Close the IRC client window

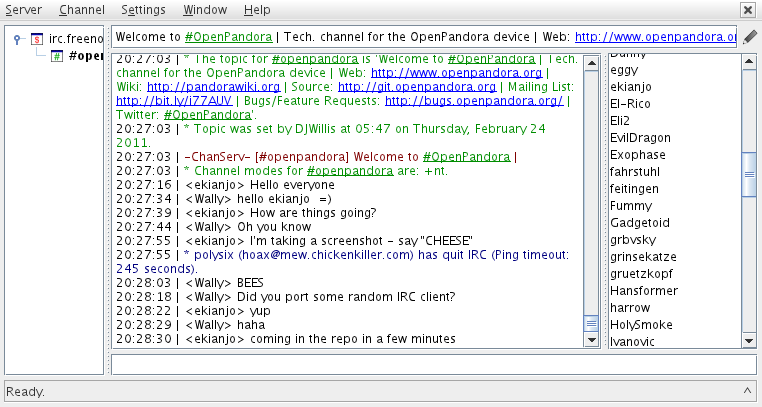(747, 10)
